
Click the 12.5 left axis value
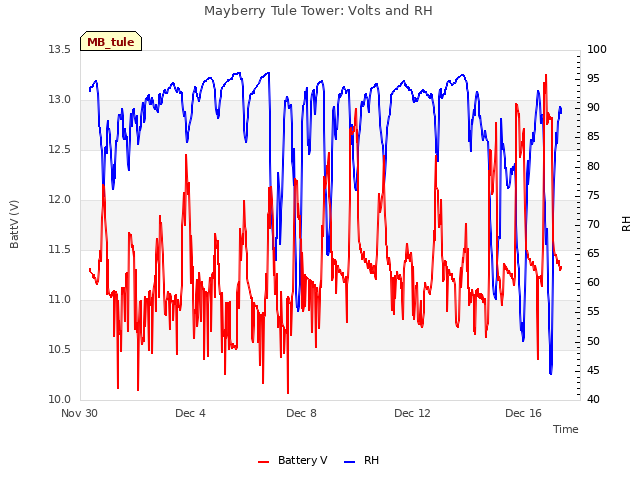click(59, 149)
